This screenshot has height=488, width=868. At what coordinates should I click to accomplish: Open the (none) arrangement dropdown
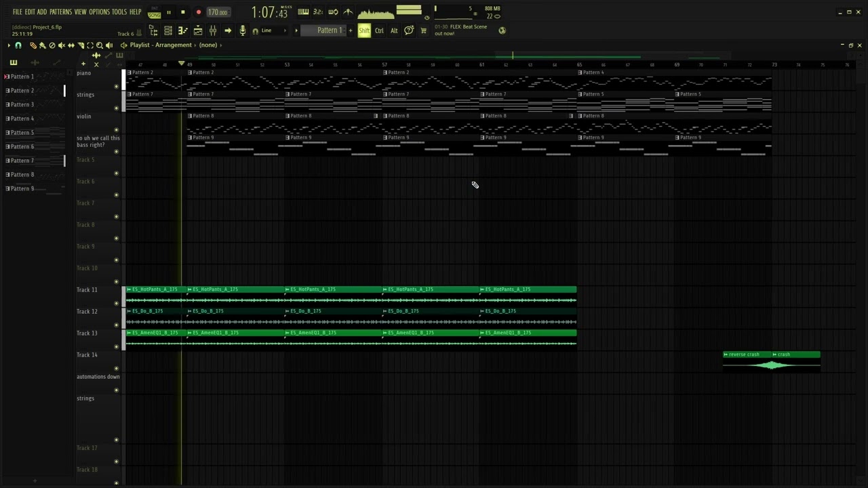tap(208, 45)
